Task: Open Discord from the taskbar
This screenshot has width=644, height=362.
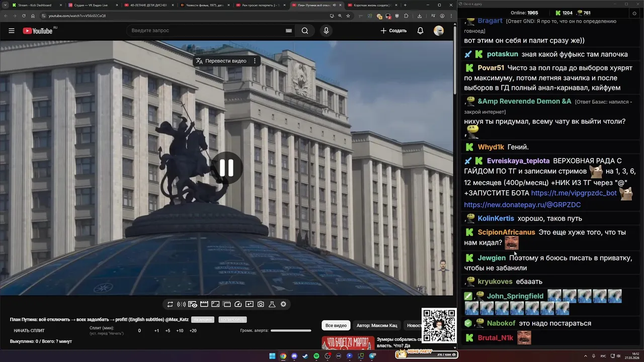Action: point(294,356)
